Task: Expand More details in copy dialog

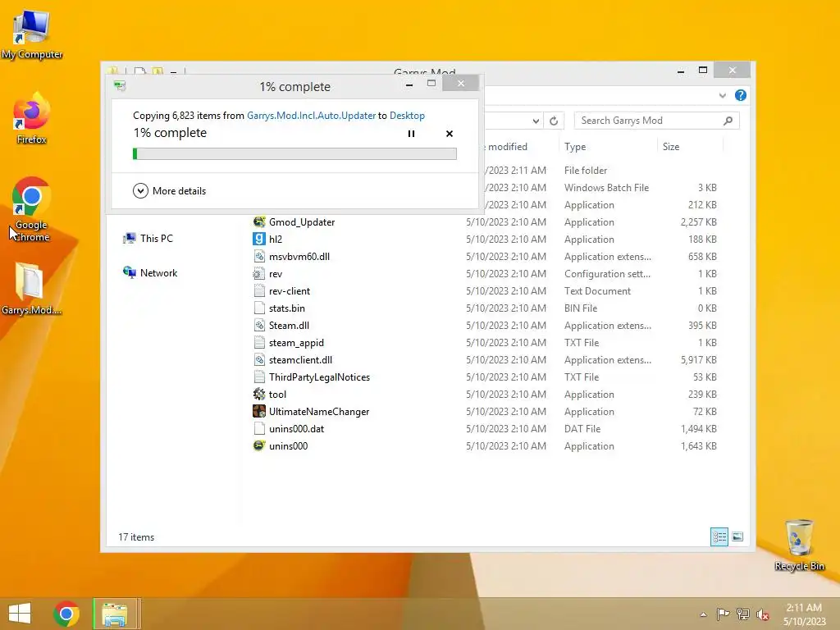Action: coord(169,190)
